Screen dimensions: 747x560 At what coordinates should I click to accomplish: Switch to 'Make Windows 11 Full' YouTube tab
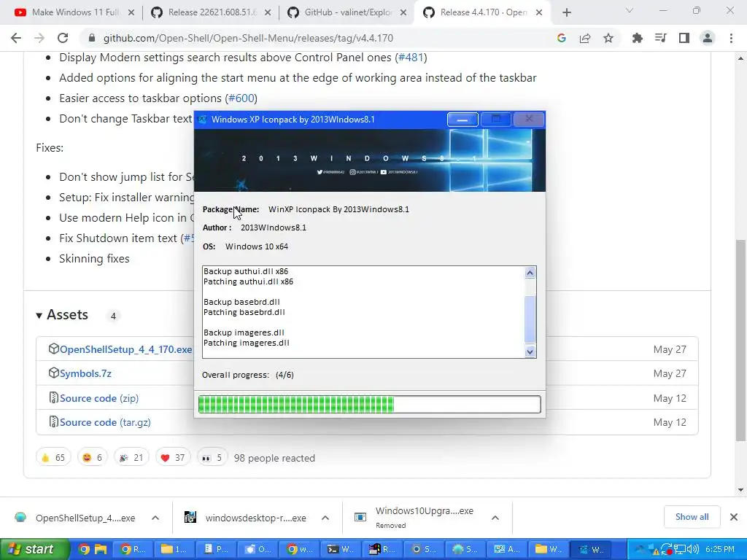[75, 13]
